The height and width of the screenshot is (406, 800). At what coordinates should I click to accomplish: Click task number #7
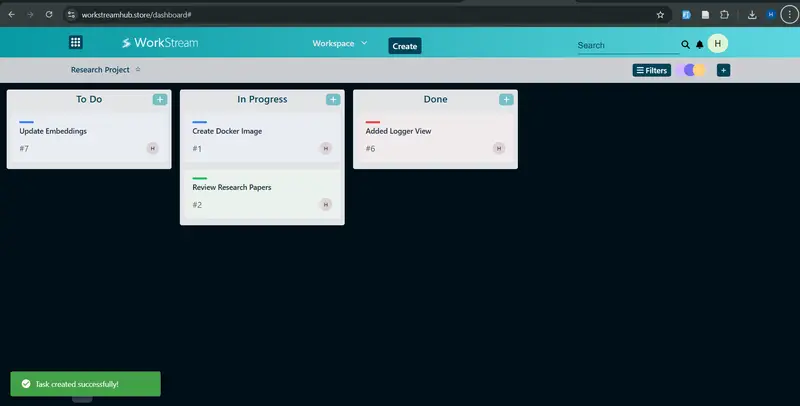point(24,148)
